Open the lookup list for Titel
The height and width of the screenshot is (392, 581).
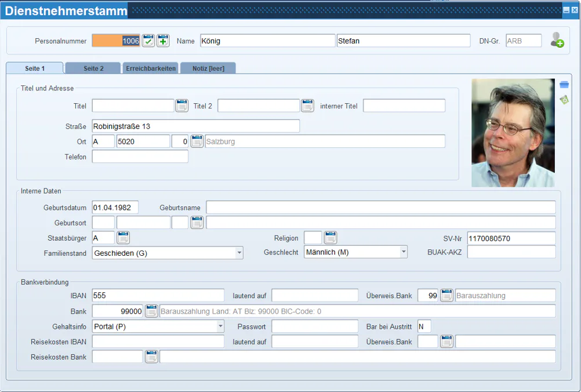pyautogui.click(x=181, y=106)
